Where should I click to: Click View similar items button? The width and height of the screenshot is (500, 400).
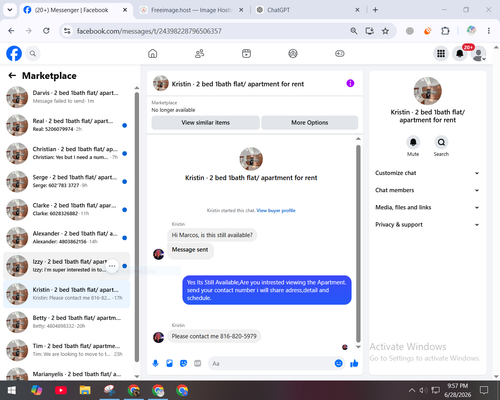click(206, 123)
